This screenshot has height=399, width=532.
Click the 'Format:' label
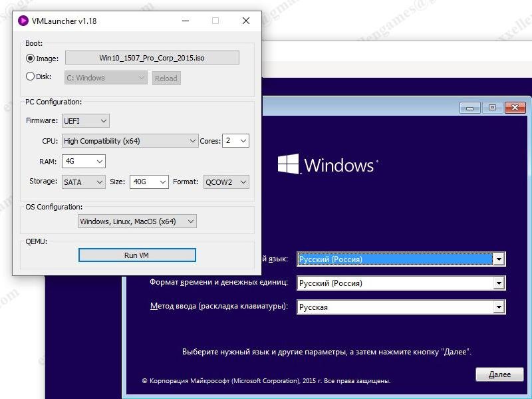(186, 182)
